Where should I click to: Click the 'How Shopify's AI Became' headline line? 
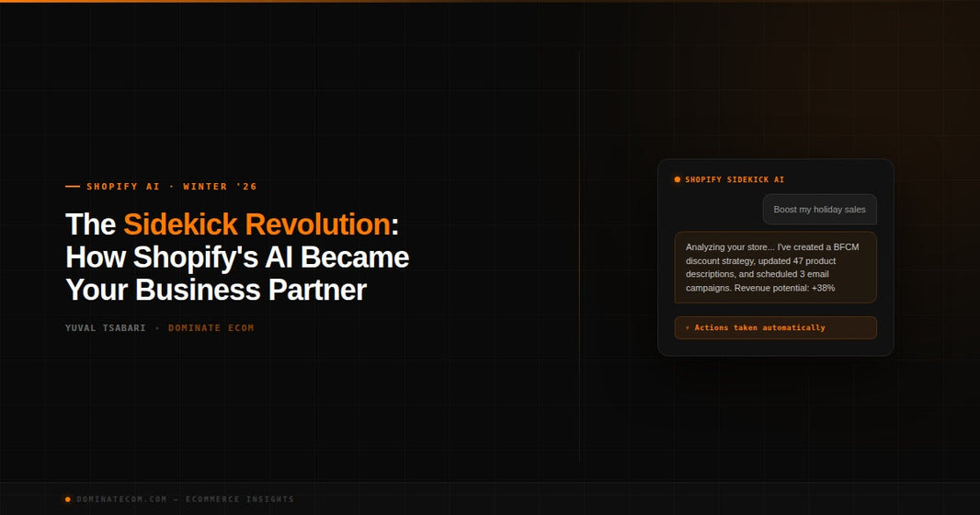coord(237,257)
